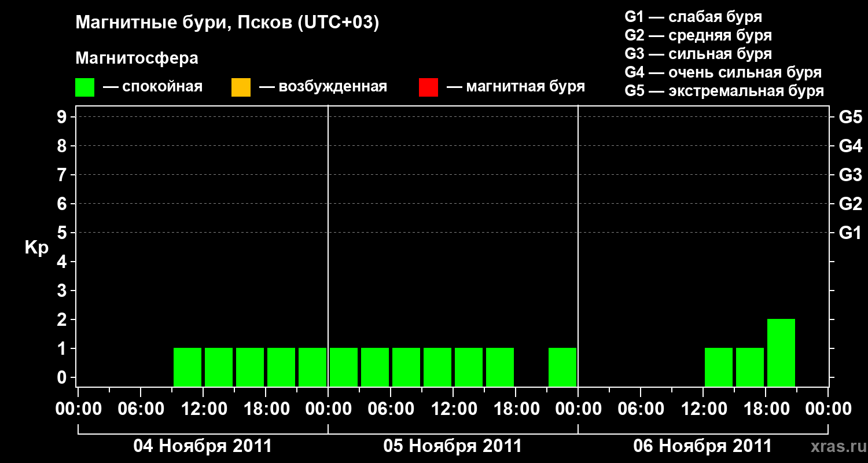Click the green 'спокойная' legend swatch
This screenshot has width=868, height=463.
click(x=84, y=87)
